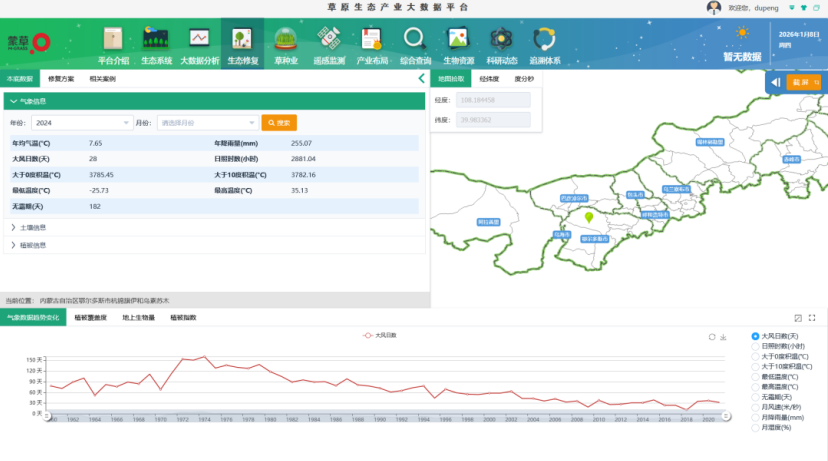Select the 月降雨量(mm) radio option
Viewport: 828px width, 461px height.
(755, 417)
